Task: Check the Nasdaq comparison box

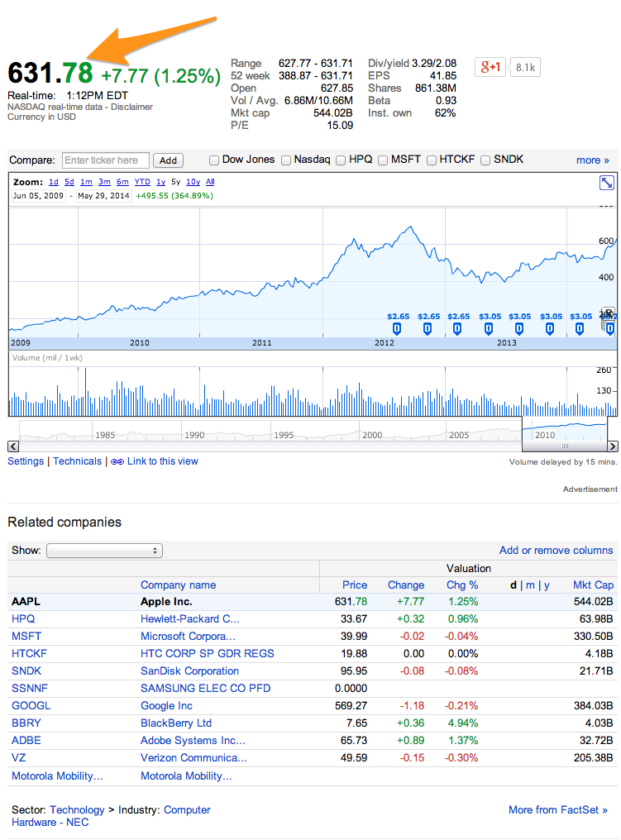Action: coord(286,160)
